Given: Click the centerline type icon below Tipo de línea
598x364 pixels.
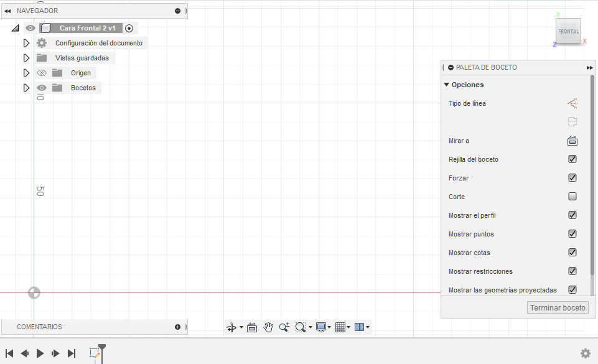Looking at the screenshot, I should click(572, 122).
